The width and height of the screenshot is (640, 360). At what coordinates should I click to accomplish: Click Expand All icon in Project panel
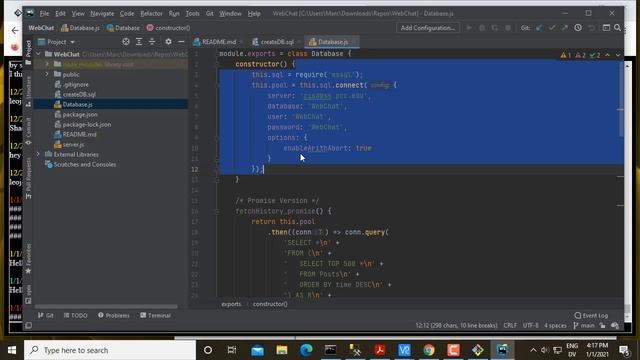[139, 42]
